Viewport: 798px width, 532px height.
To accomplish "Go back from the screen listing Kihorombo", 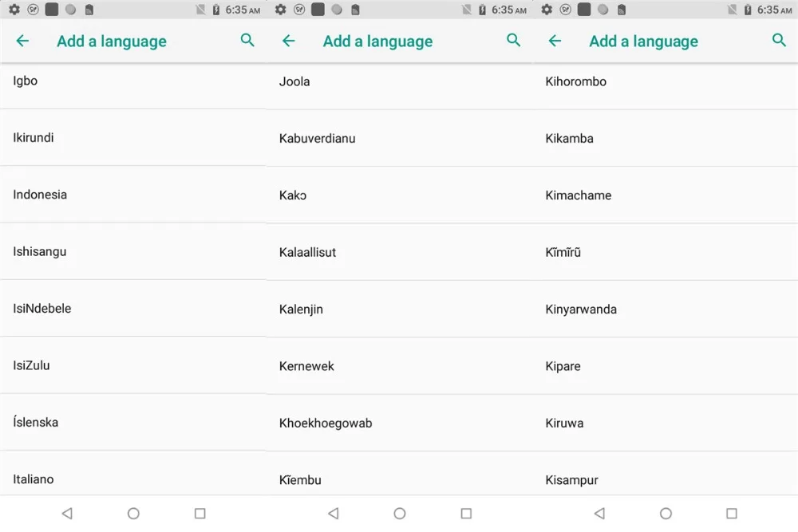I will 555,41.
